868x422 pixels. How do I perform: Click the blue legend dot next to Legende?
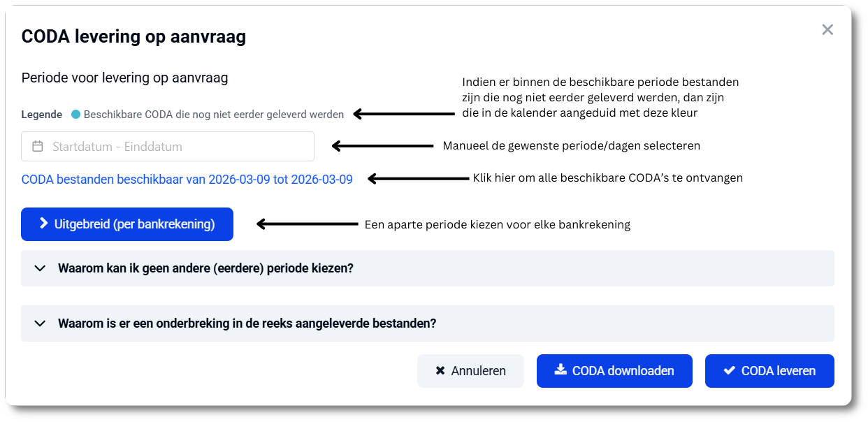click(x=77, y=114)
